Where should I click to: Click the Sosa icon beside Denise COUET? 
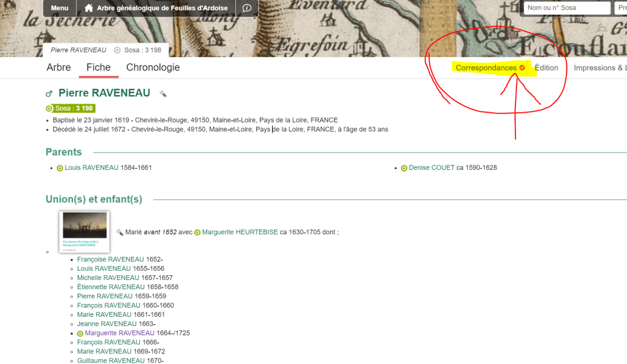tap(404, 168)
